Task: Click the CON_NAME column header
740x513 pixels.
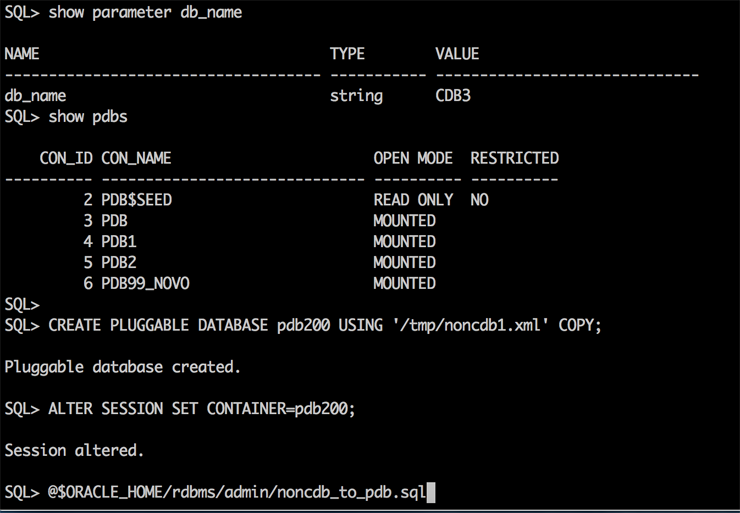Action: 136,158
